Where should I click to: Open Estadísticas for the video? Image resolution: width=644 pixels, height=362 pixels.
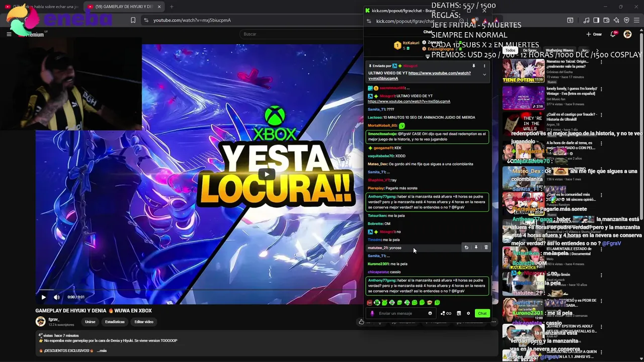click(x=115, y=322)
